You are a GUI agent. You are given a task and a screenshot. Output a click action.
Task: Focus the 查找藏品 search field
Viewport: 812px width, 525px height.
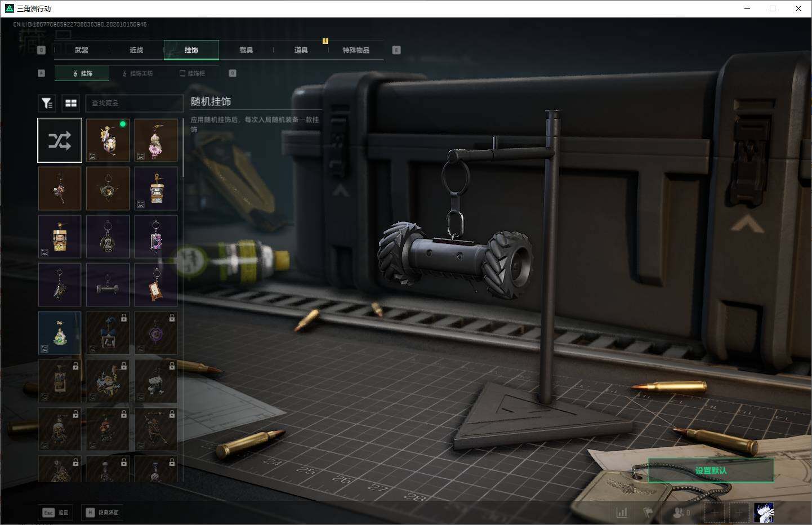coord(134,103)
